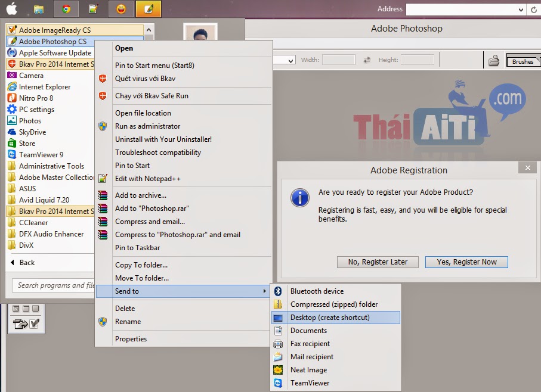The image size is (541, 392).
Task: Click the refresh icon beside Address box
Action: (x=534, y=10)
